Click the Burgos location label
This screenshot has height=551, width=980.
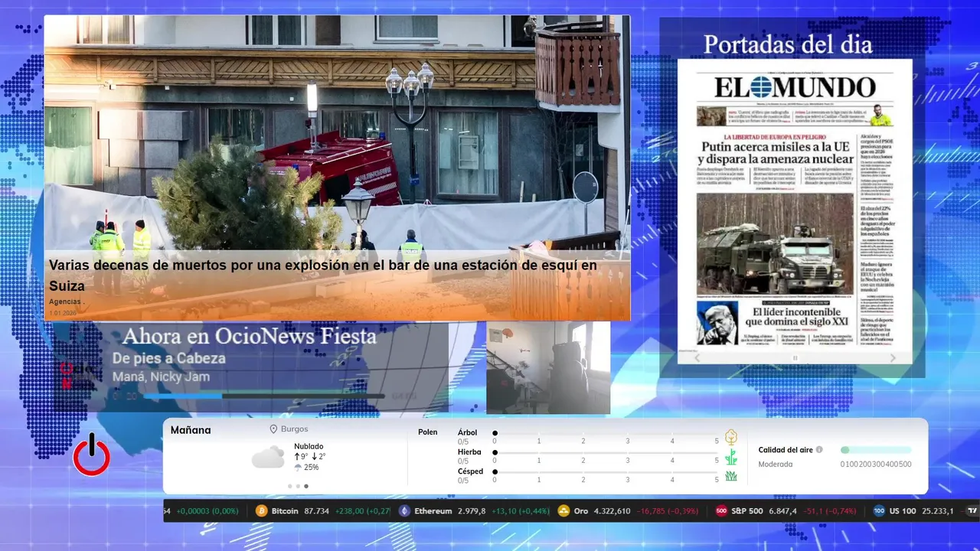tap(295, 429)
